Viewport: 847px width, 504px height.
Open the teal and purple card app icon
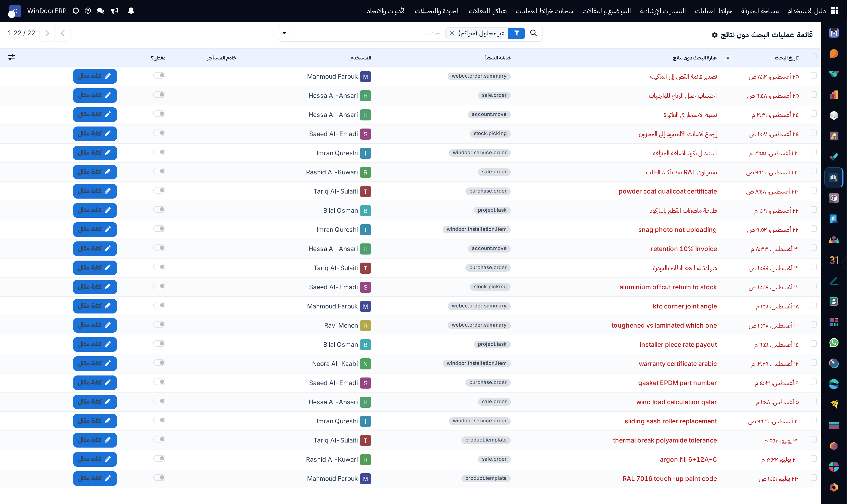tap(834, 425)
